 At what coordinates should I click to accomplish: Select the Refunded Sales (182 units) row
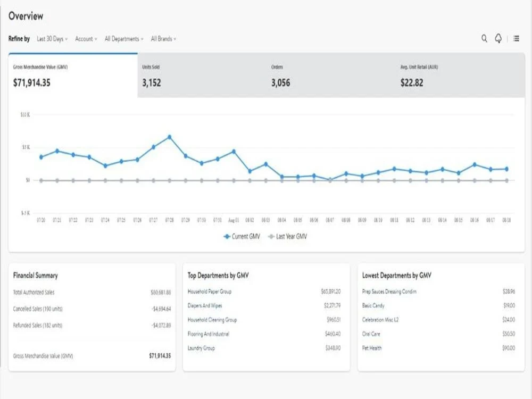pos(92,326)
